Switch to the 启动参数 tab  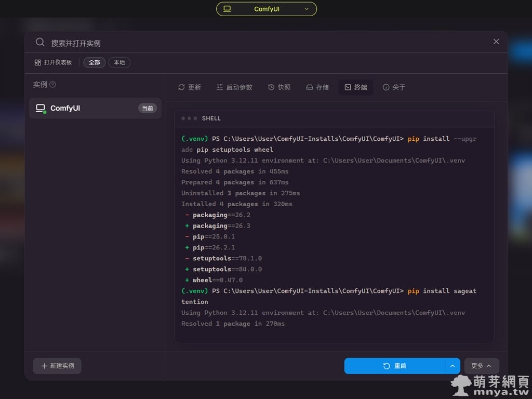(234, 87)
